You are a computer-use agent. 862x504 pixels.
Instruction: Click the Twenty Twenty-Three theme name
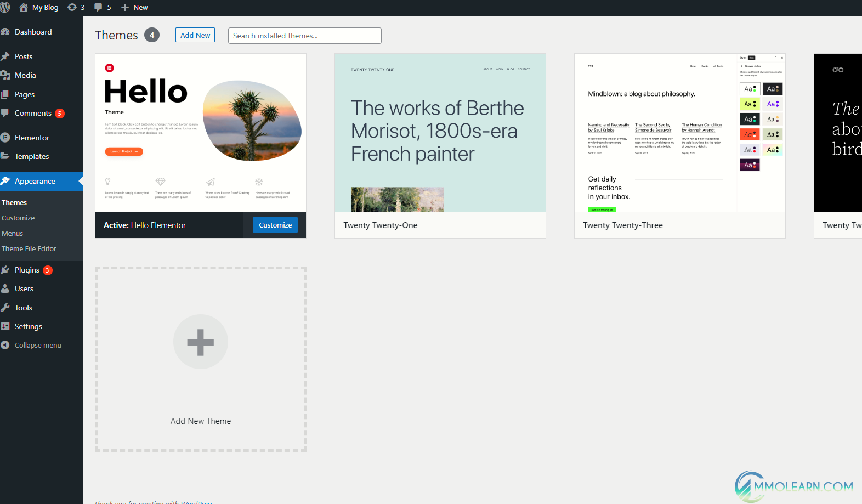pyautogui.click(x=623, y=225)
